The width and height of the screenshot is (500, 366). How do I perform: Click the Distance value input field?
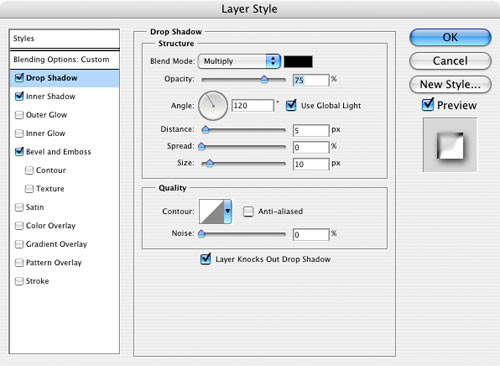coord(311,130)
